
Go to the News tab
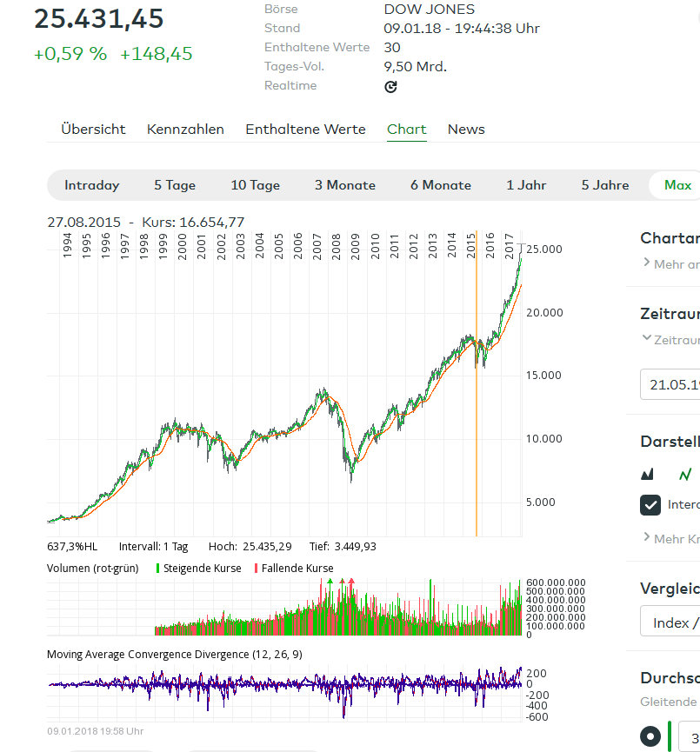tap(466, 130)
